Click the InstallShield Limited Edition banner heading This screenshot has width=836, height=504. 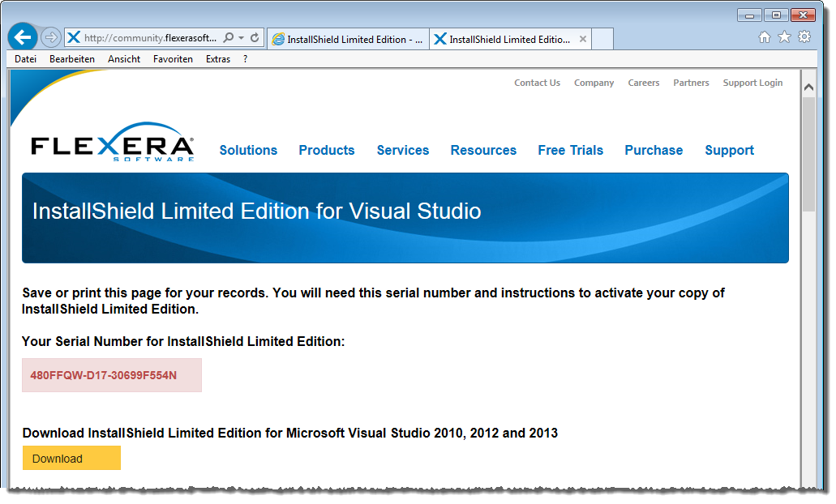click(256, 211)
